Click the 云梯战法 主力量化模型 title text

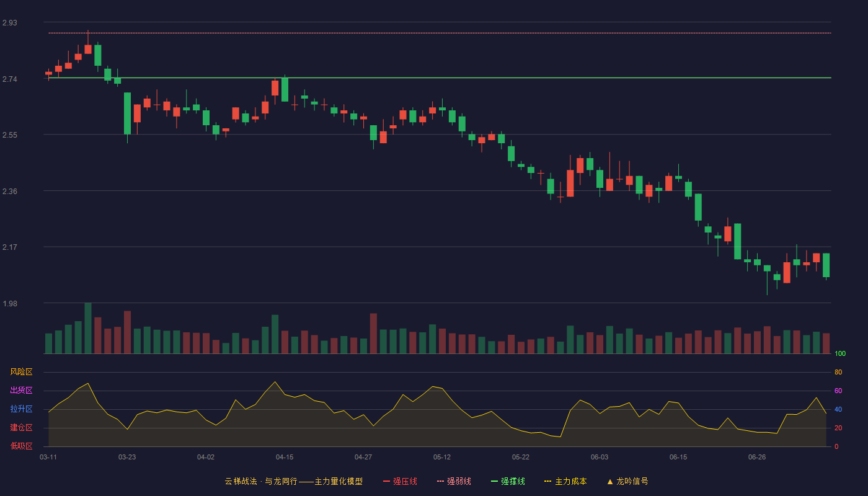[x=293, y=481]
